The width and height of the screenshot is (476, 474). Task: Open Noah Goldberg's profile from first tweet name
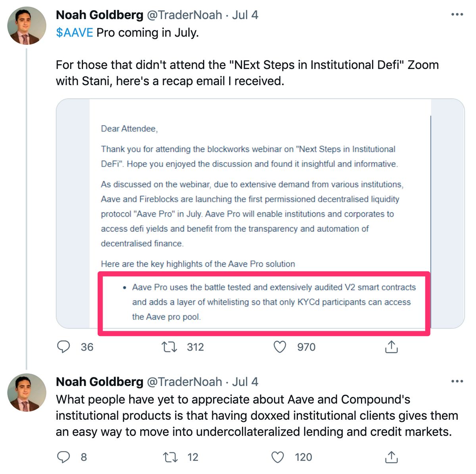pos(100,15)
